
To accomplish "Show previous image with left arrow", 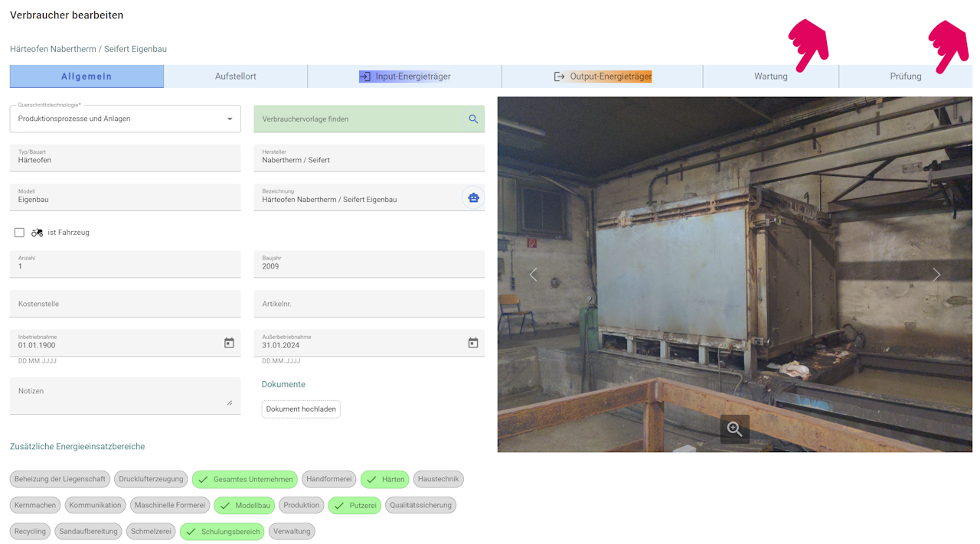I will [534, 274].
